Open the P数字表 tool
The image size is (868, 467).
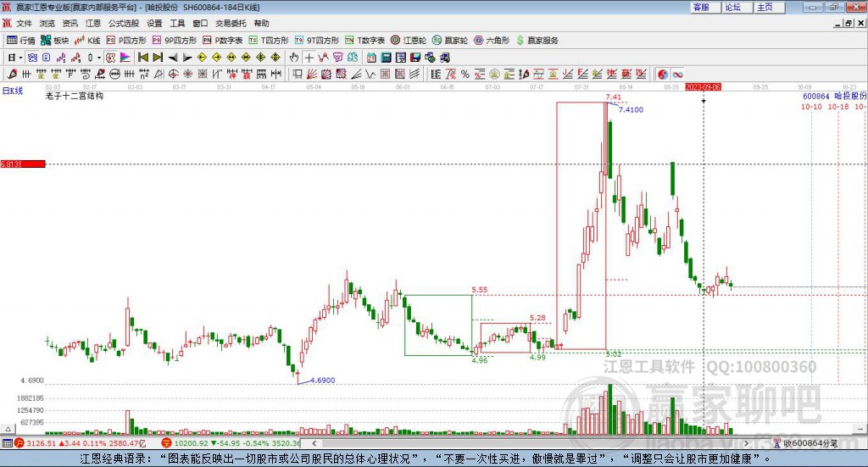(223, 41)
